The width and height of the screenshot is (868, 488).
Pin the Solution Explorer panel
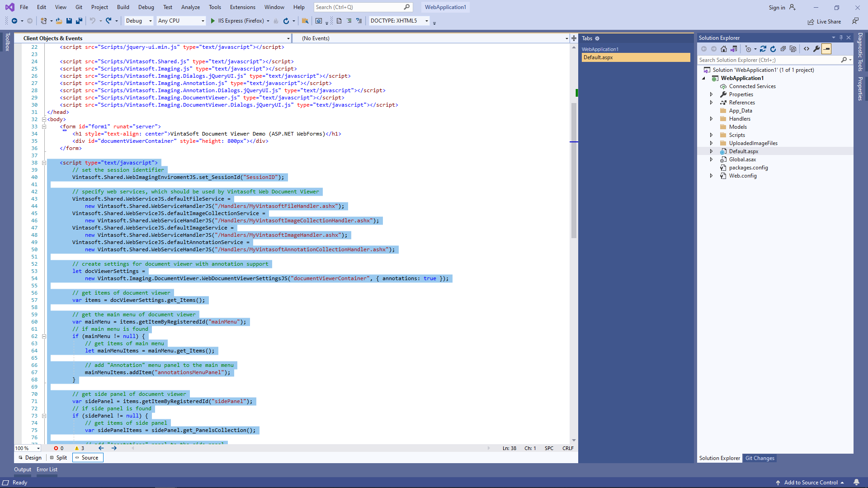pyautogui.click(x=841, y=38)
